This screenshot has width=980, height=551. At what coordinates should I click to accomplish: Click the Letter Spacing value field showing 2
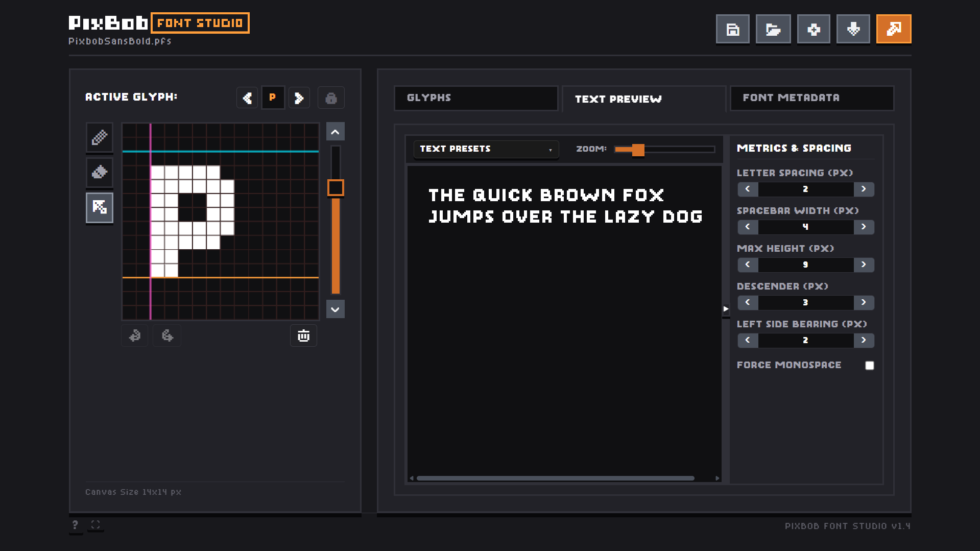(x=806, y=189)
